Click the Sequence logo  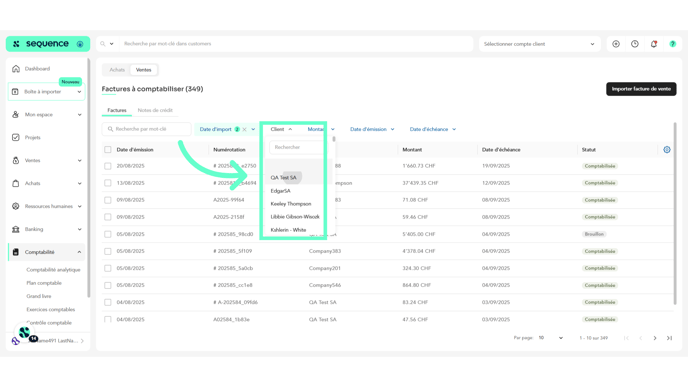tap(47, 44)
